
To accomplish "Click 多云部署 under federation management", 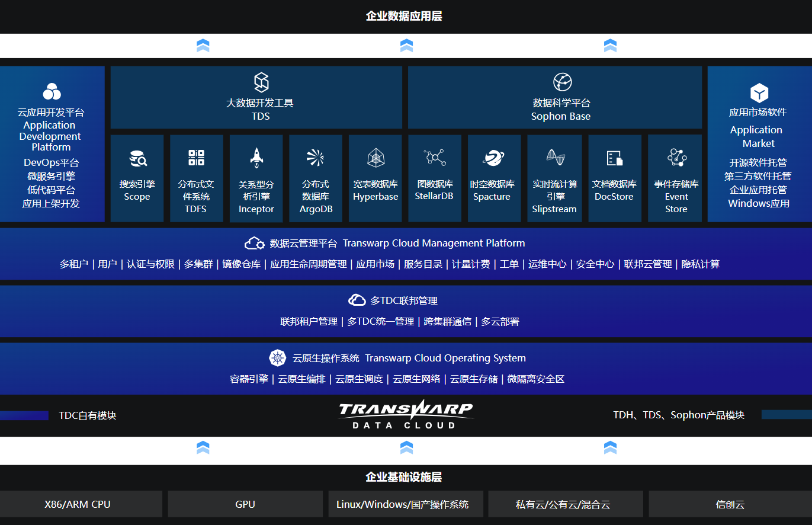I will click(500, 321).
